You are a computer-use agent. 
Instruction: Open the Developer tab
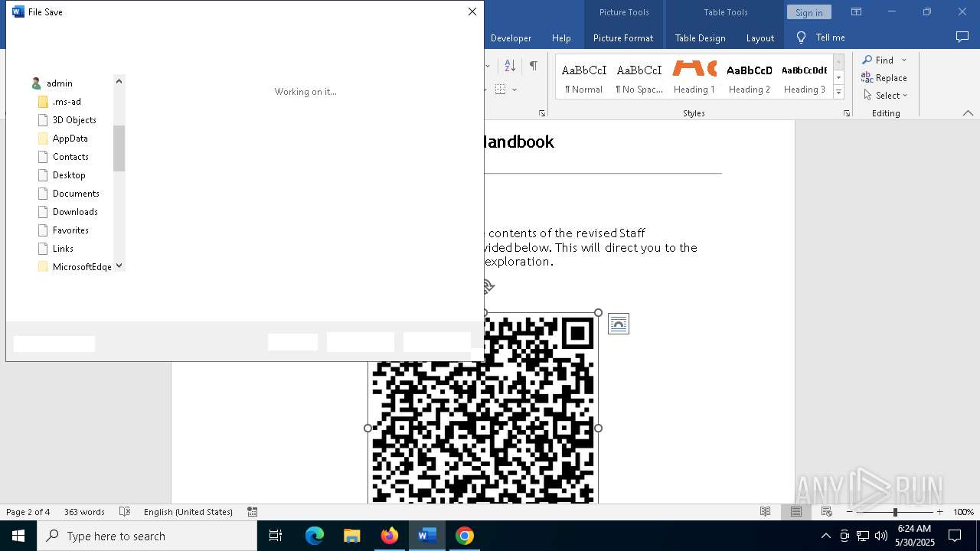511,37
